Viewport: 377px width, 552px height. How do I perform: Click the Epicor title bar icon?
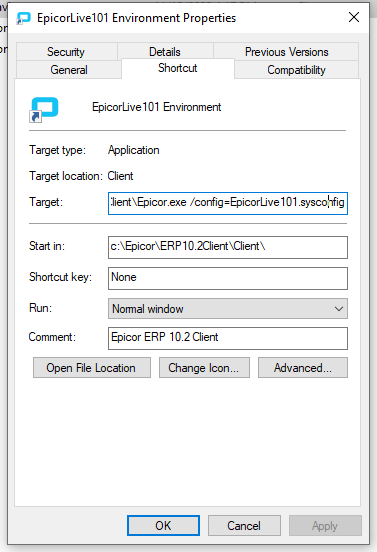click(24, 18)
